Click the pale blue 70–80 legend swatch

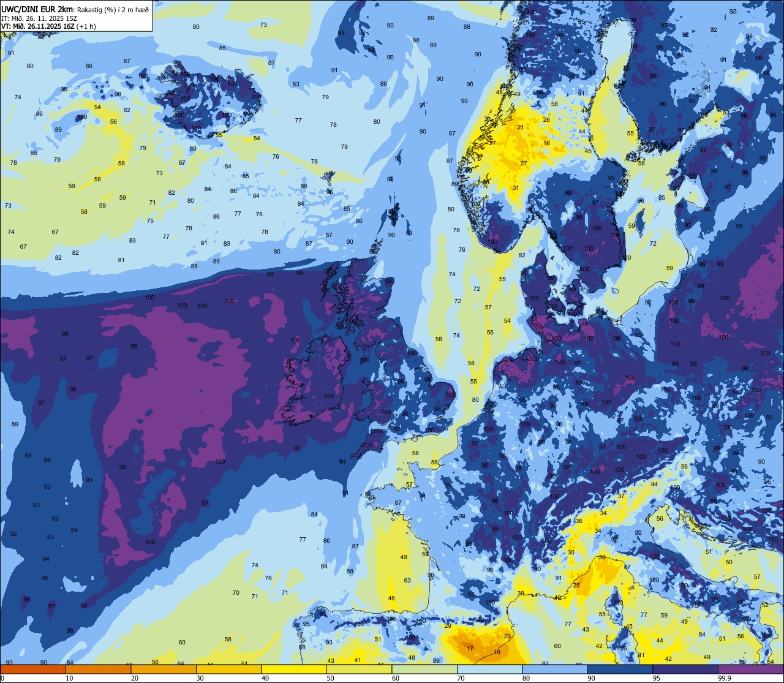click(489, 670)
